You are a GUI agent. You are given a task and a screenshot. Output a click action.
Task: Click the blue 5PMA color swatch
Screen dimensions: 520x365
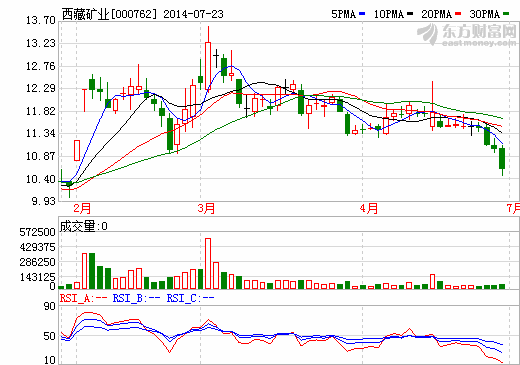coord(362,14)
